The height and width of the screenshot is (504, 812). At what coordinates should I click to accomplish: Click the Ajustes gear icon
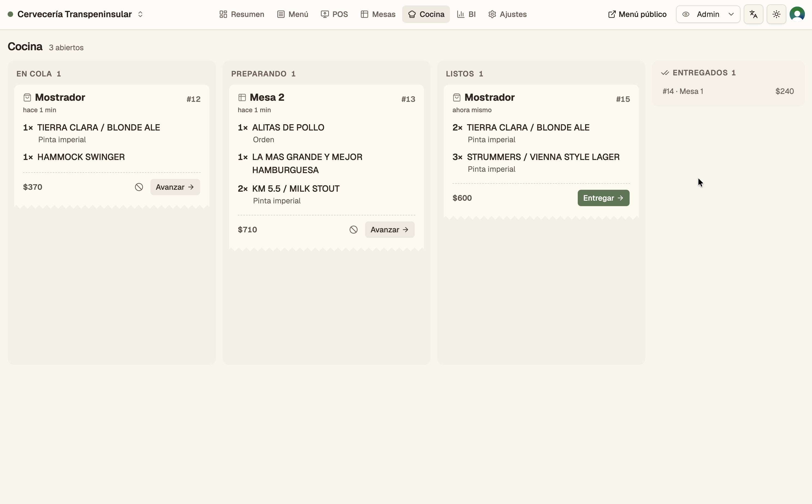tap(492, 14)
